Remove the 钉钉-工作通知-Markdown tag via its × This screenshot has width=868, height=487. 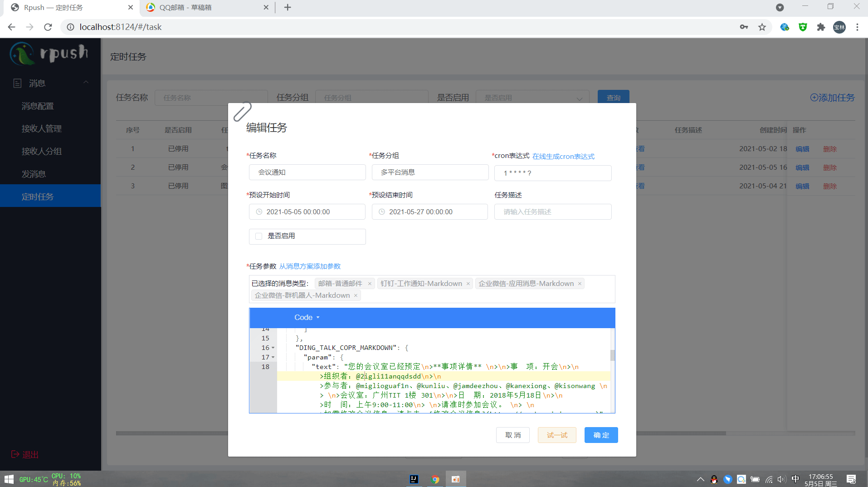tap(468, 283)
